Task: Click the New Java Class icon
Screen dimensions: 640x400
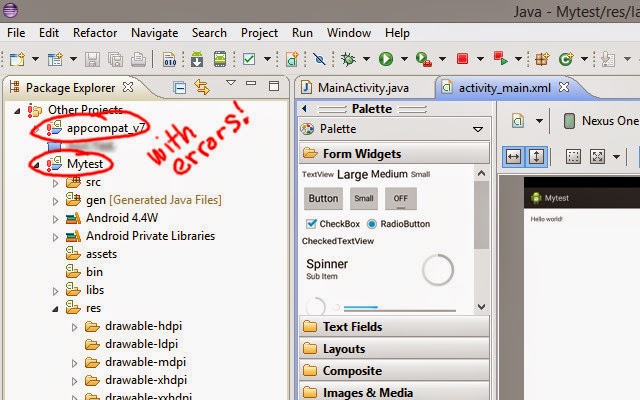Action: point(566,60)
